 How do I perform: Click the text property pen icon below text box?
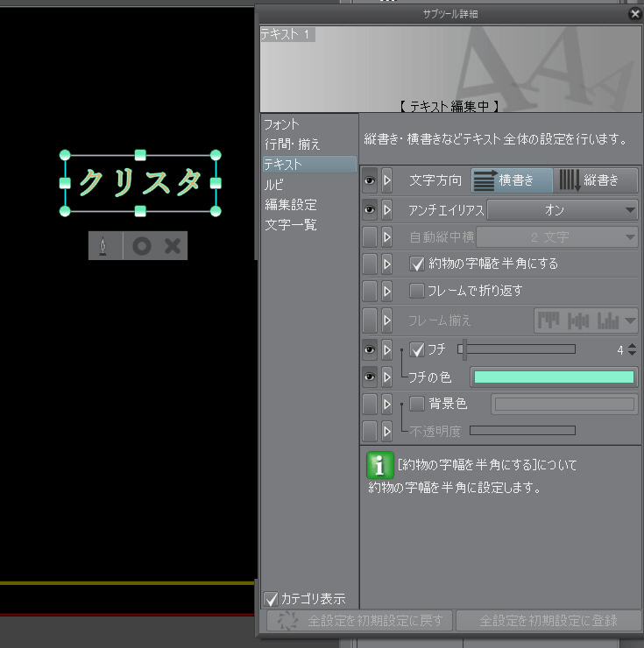(x=104, y=246)
